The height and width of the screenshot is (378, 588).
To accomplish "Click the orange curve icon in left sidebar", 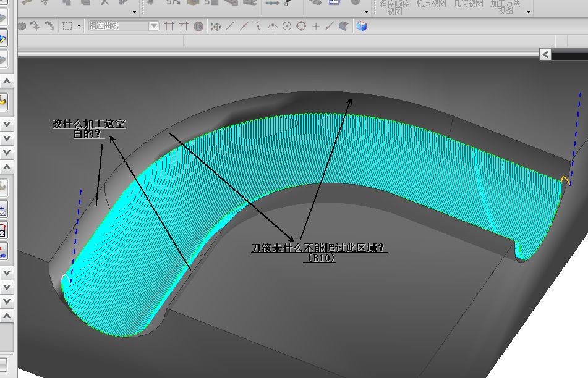I will (3, 101).
